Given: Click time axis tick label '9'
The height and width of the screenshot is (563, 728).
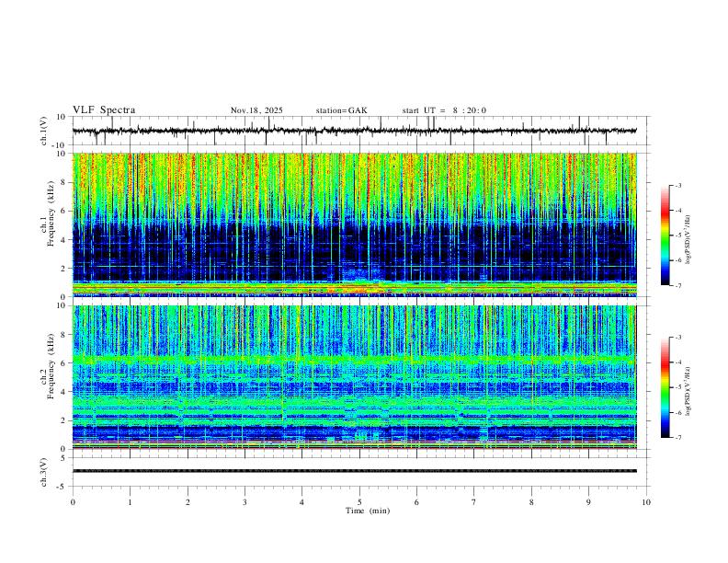Looking at the screenshot, I should 588,502.
